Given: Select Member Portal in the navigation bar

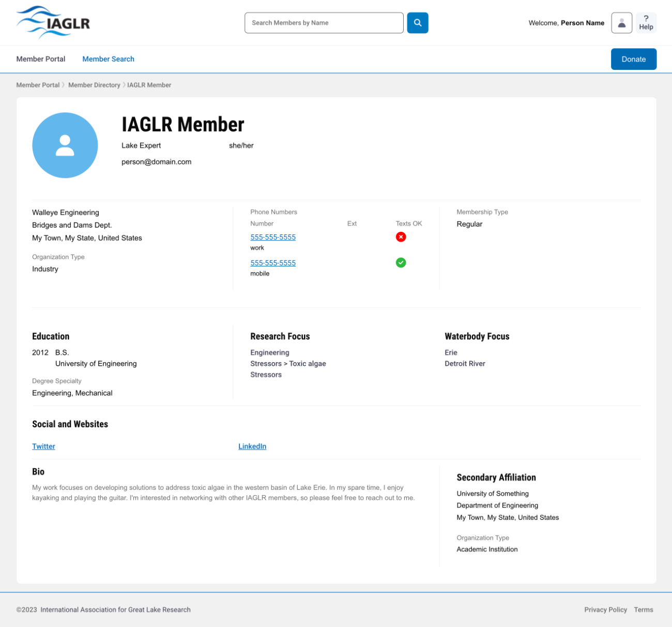Looking at the screenshot, I should tap(40, 59).
